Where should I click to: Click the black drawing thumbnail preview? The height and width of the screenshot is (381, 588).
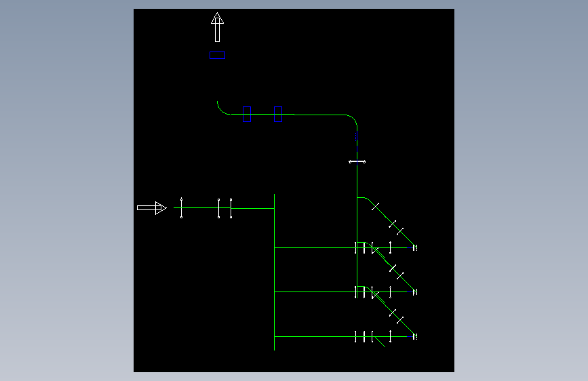[294, 190]
